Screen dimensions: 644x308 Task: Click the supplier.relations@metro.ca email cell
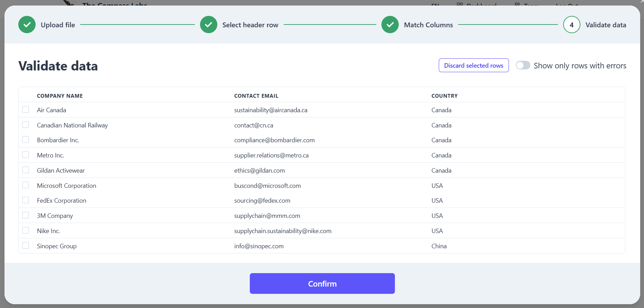click(x=272, y=155)
